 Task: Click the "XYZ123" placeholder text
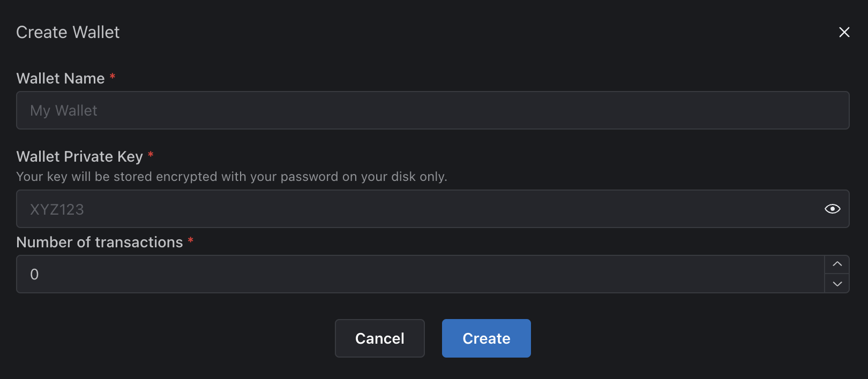57,209
